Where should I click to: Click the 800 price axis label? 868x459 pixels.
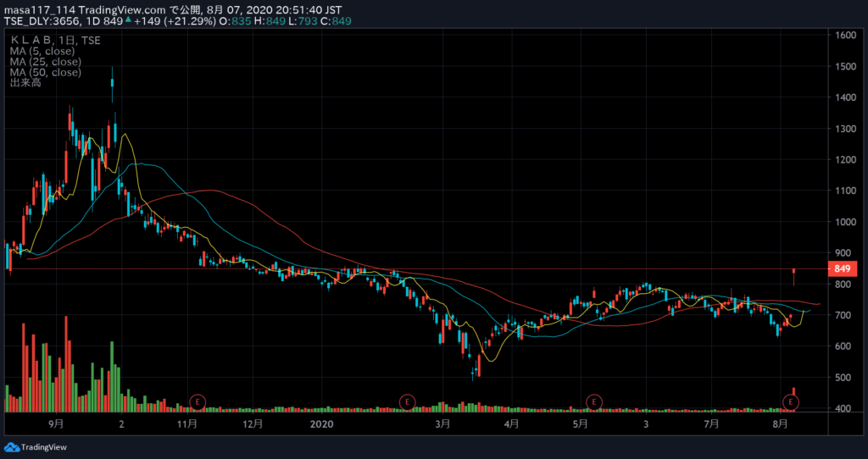pyautogui.click(x=843, y=285)
